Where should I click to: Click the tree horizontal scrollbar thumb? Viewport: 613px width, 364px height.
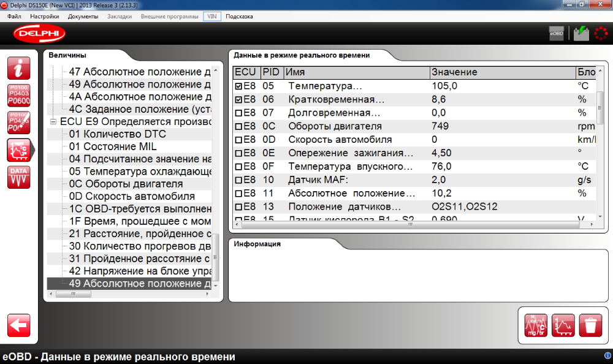coord(74,294)
